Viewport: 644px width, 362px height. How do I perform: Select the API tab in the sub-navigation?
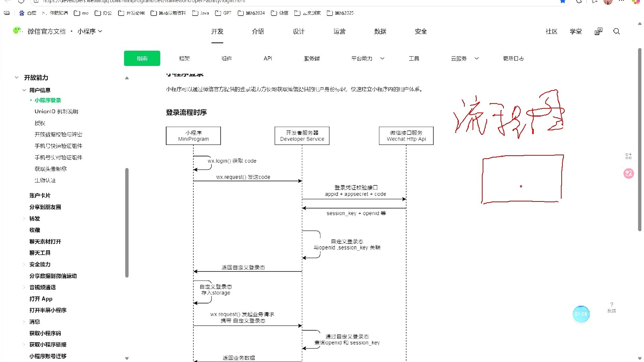pyautogui.click(x=268, y=58)
